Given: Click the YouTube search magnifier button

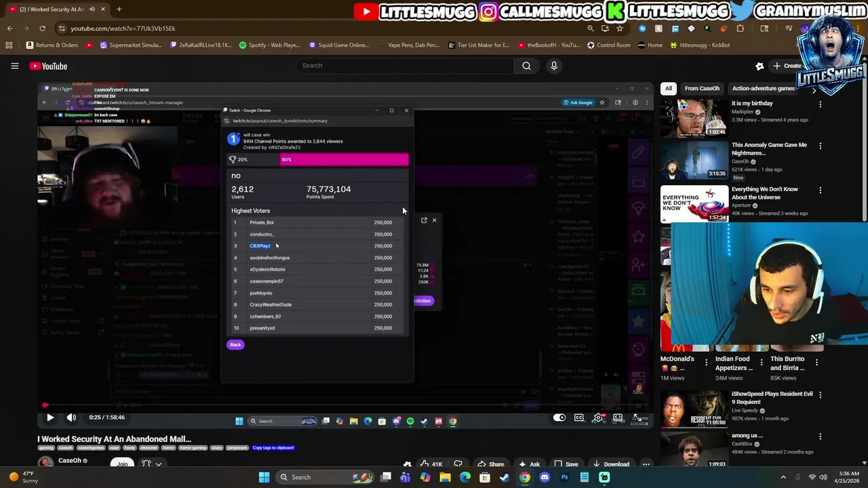Looking at the screenshot, I should [x=526, y=66].
